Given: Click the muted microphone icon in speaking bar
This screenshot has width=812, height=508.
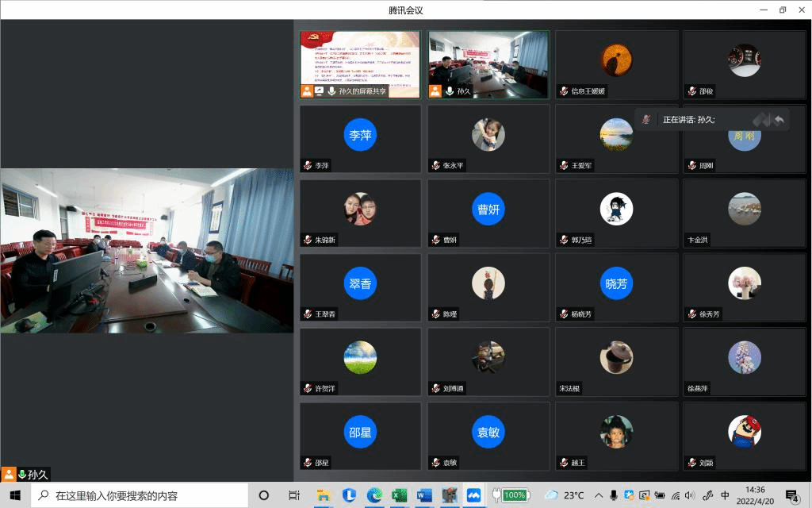Looking at the screenshot, I should tap(646, 119).
